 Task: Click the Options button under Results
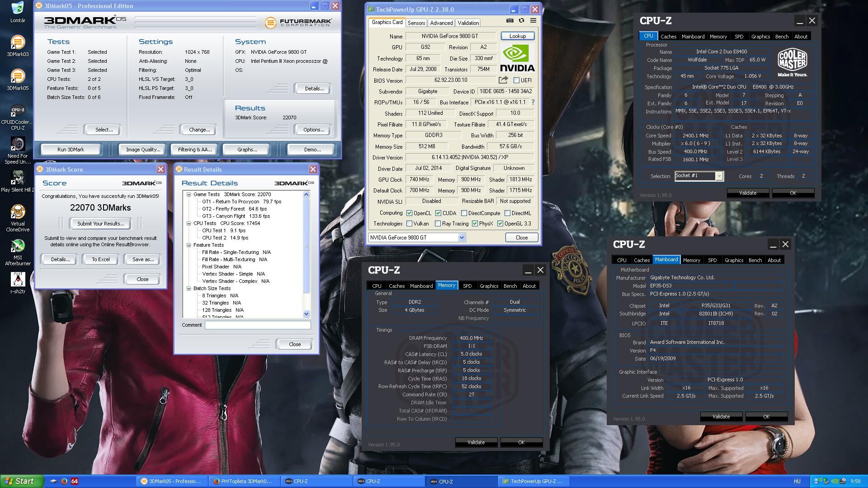314,130
